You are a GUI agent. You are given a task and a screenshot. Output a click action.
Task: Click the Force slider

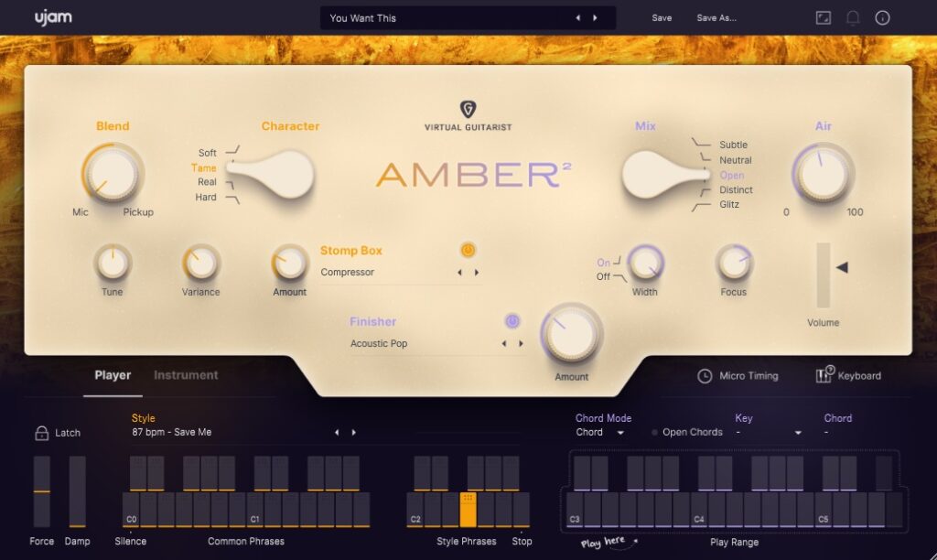[x=42, y=491]
